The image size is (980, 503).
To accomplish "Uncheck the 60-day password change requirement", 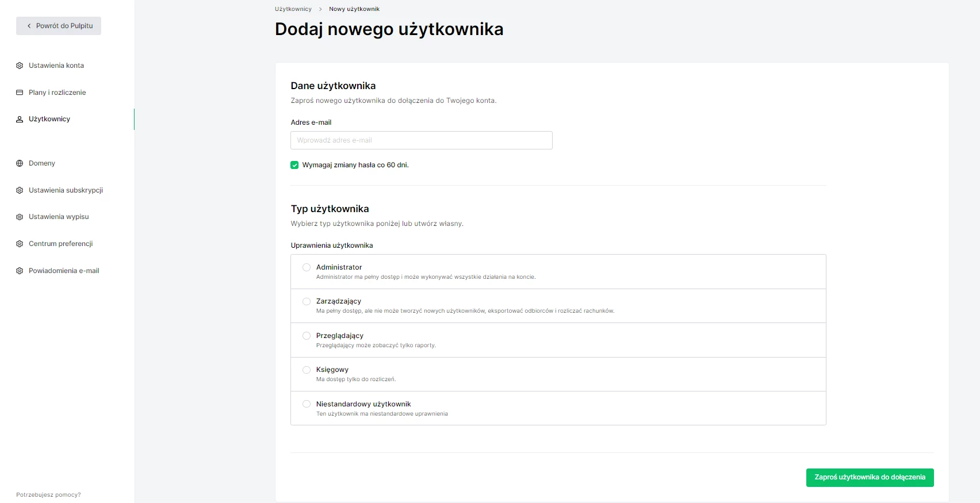I will (x=294, y=165).
